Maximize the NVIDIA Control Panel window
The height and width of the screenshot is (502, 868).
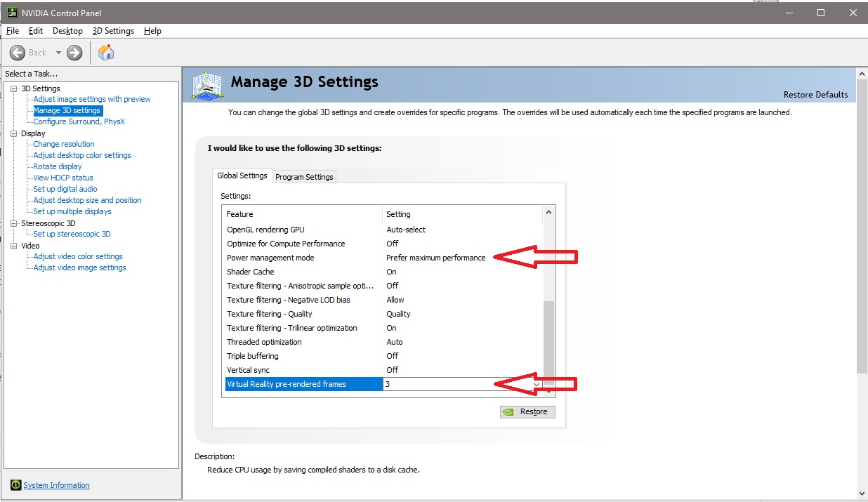821,13
